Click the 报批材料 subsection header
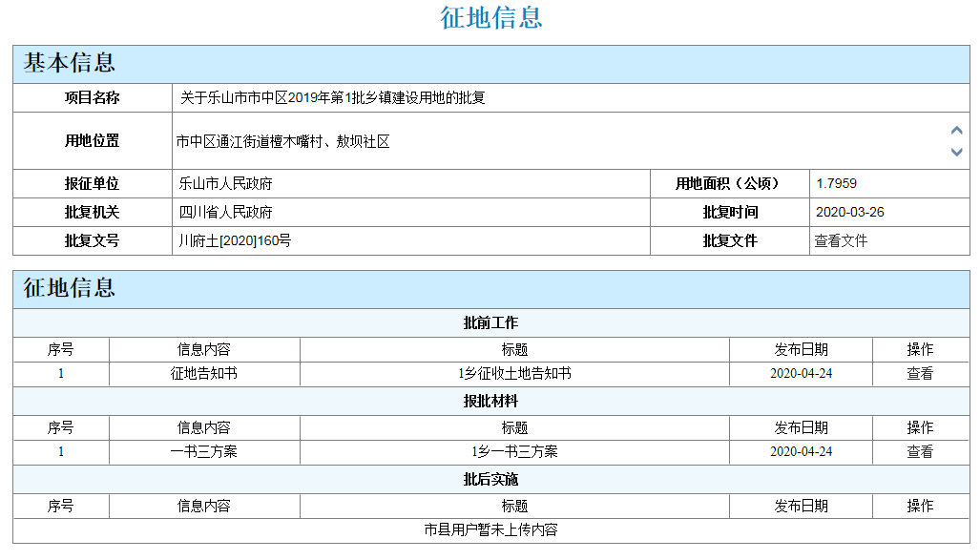Image resolution: width=980 pixels, height=560 pixels. pyautogui.click(x=490, y=402)
